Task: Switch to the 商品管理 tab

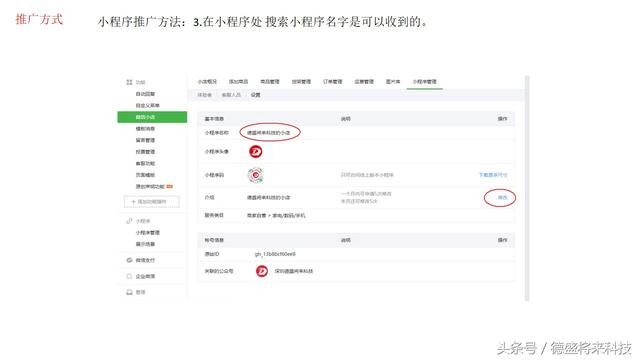Action: click(270, 82)
